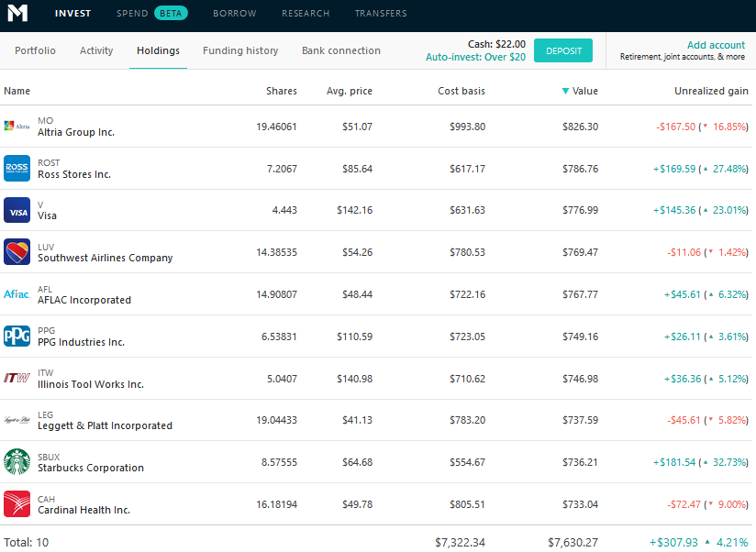Click Altria shares 19.46061
The image size is (756, 552).
click(x=276, y=127)
